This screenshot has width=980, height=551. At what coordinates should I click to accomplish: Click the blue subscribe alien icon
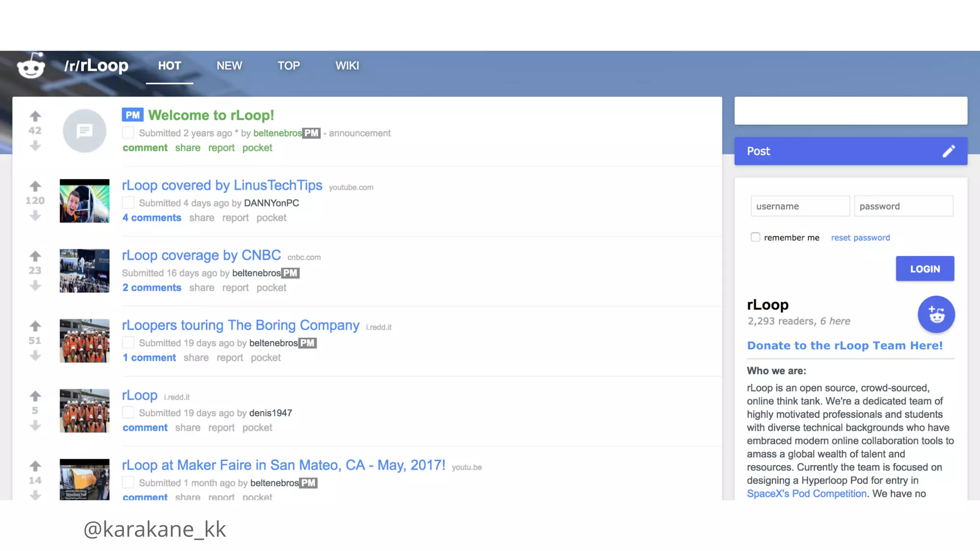click(936, 314)
